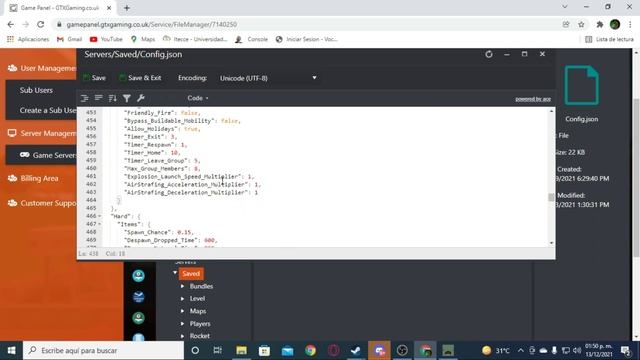640x360 pixels.
Task: Collapse the "Items" block at line 467
Action: 99,224
